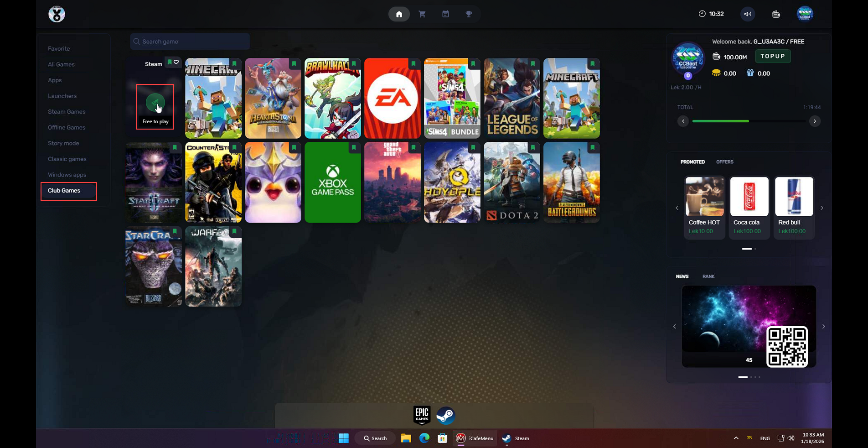The image size is (868, 448).
Task: Show previous news slide
Action: coord(675,327)
